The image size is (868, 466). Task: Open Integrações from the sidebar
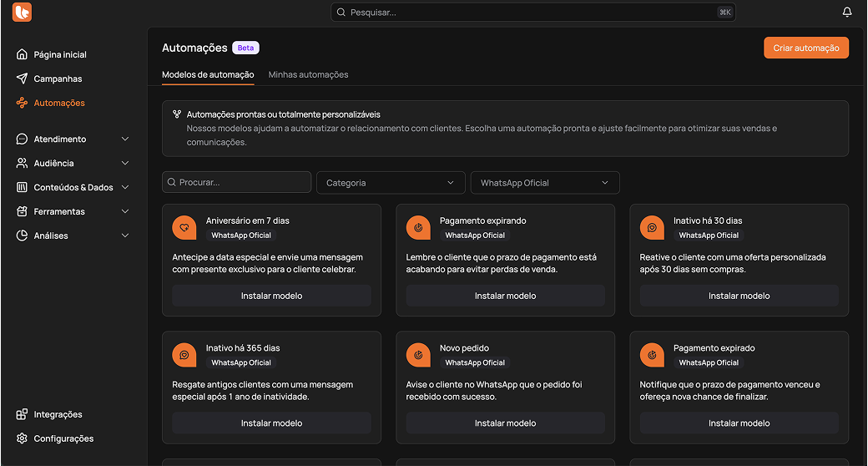coord(58,414)
